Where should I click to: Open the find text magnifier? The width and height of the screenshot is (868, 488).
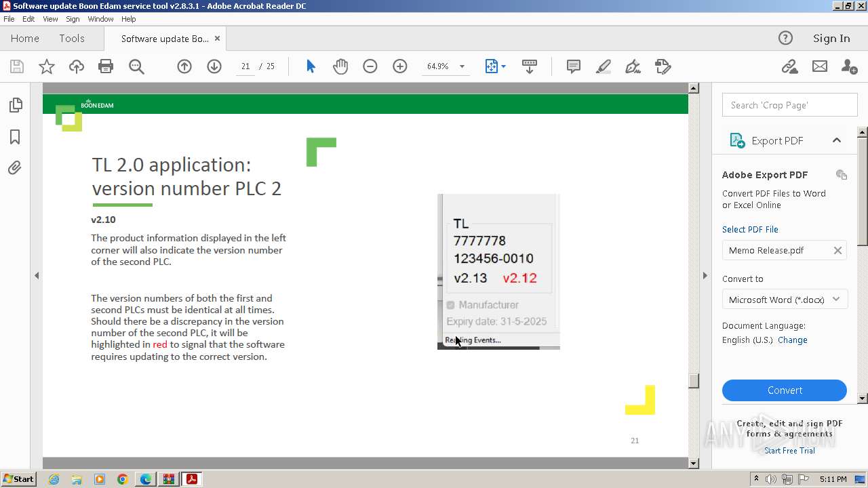[136, 66]
